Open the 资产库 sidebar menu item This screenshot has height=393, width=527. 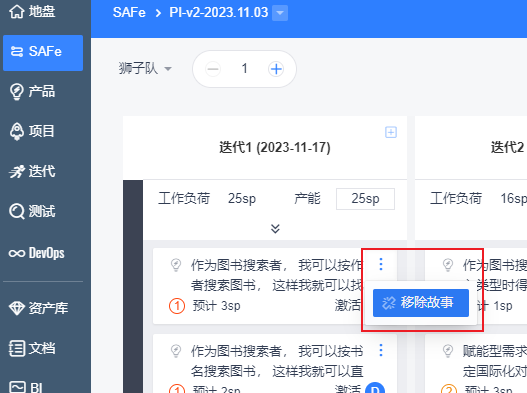click(x=38, y=308)
